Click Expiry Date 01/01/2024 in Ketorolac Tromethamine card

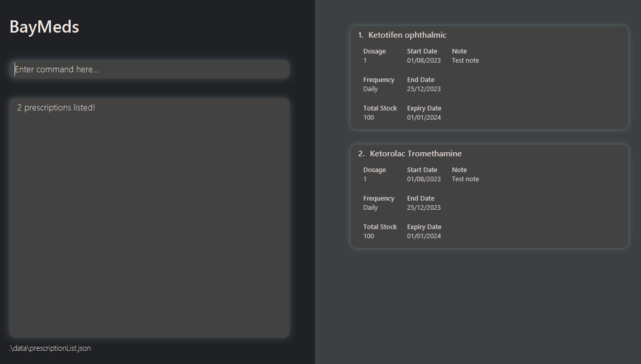tap(424, 236)
